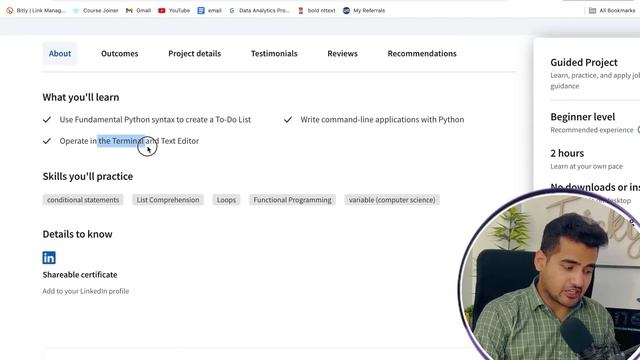Image resolution: width=640 pixels, height=360 pixels.
Task: Click the 'Beginner level' heading
Action: (x=582, y=117)
